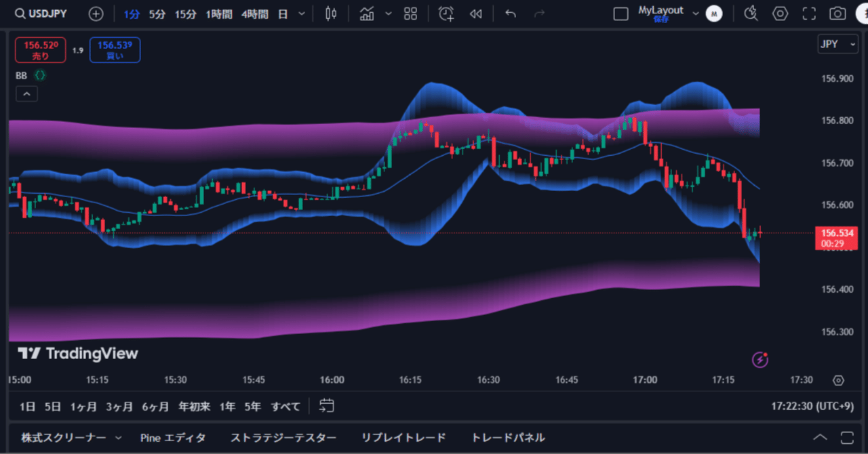The width and height of the screenshot is (868, 454).
Task: Open the リプレイトレード tab
Action: (403, 438)
